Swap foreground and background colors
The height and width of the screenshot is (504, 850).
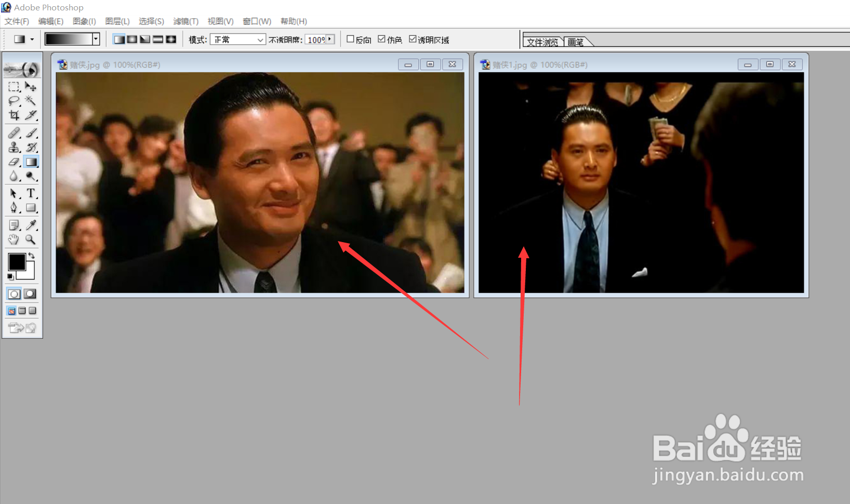[x=32, y=255]
